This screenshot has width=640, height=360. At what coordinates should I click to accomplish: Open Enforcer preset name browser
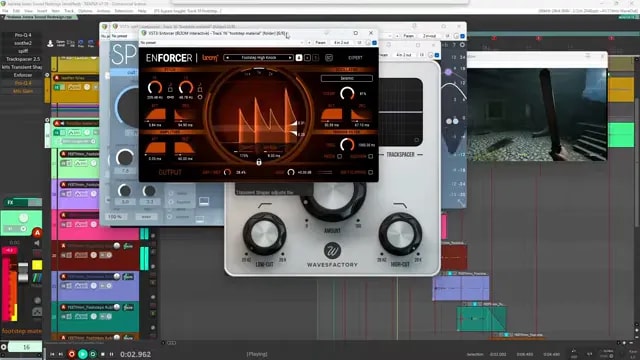(258, 58)
